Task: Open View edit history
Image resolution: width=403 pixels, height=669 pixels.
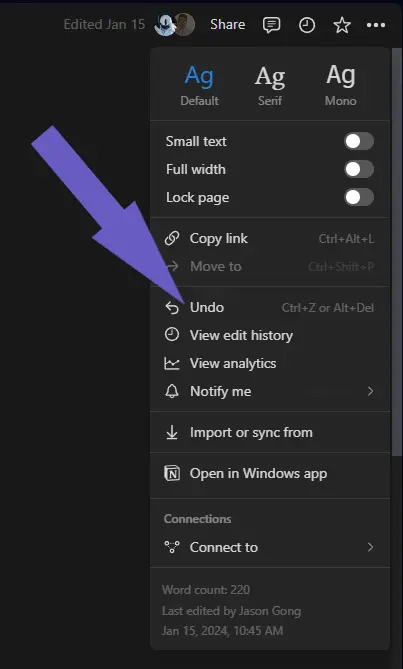Action: coord(270,335)
